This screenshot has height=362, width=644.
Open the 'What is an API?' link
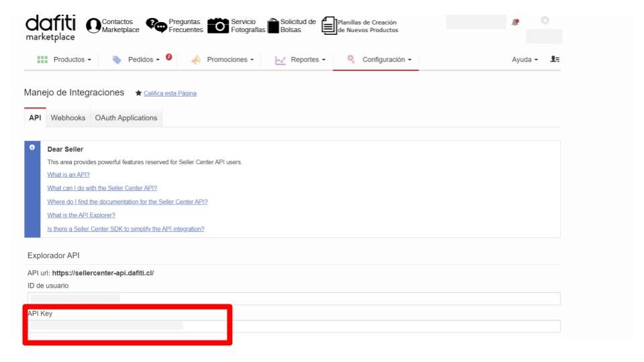tap(68, 175)
